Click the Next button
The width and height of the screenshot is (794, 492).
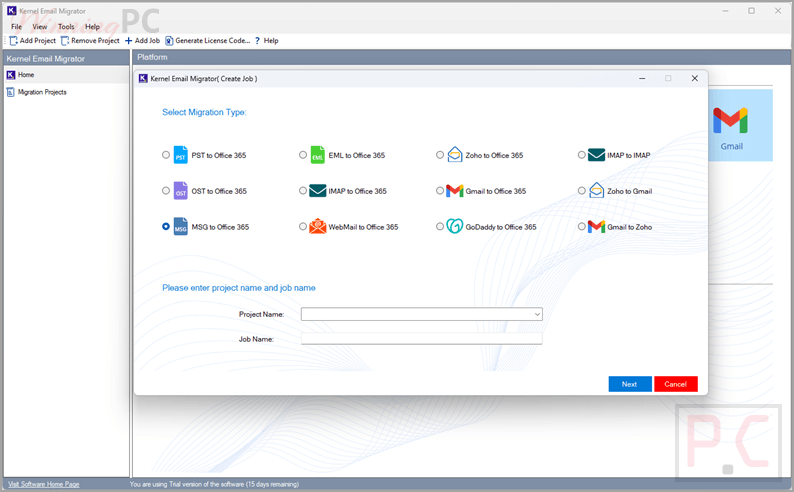click(630, 384)
